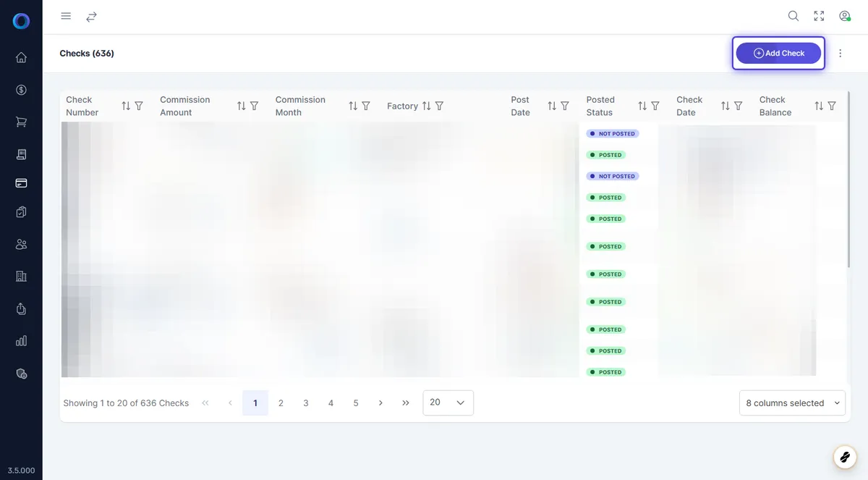868x480 pixels.
Task: Toggle the hamburger menu icon
Action: click(66, 16)
